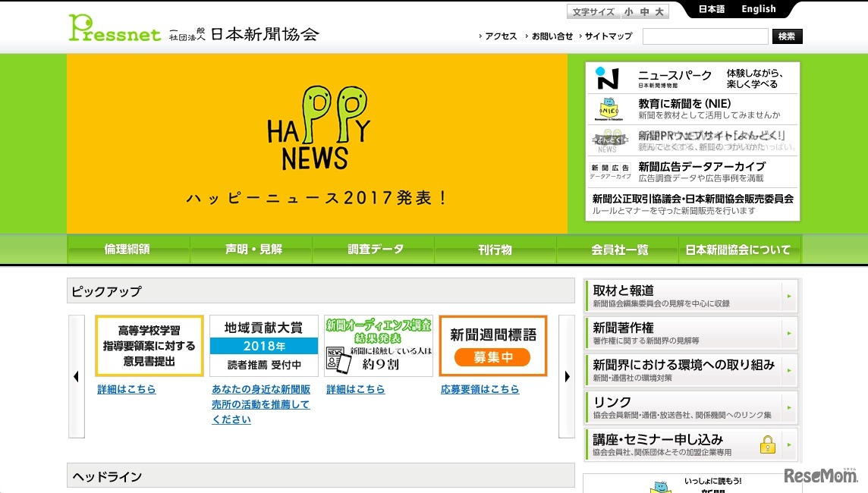868x493 pixels.
Task: Open the 取材と報道 sidebar title
Action: pos(624,290)
